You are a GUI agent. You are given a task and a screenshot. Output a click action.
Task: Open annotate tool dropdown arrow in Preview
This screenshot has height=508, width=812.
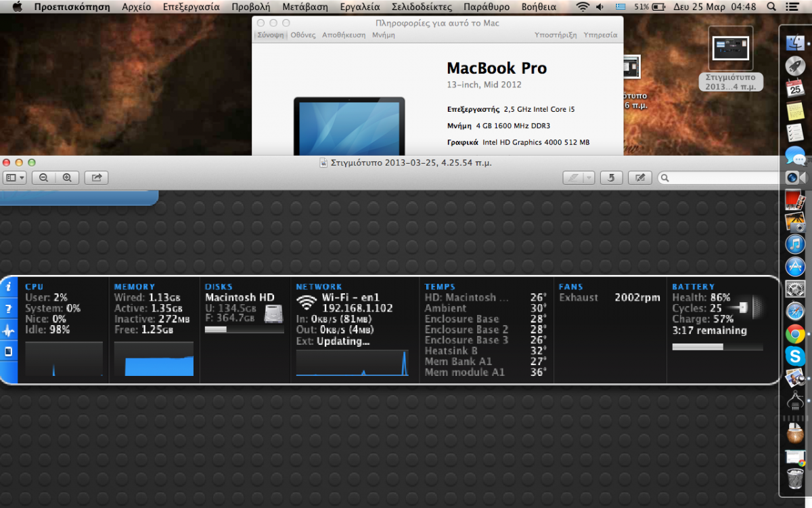589,177
